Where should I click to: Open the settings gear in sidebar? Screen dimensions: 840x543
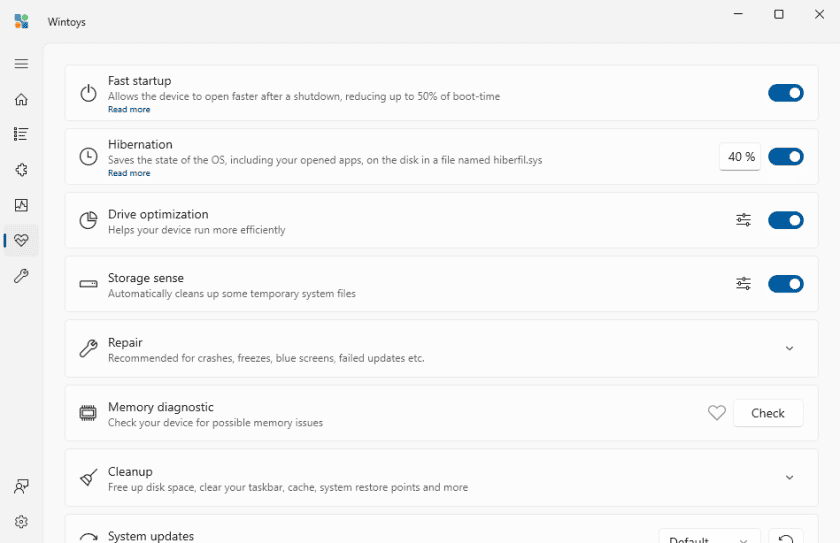(x=21, y=522)
